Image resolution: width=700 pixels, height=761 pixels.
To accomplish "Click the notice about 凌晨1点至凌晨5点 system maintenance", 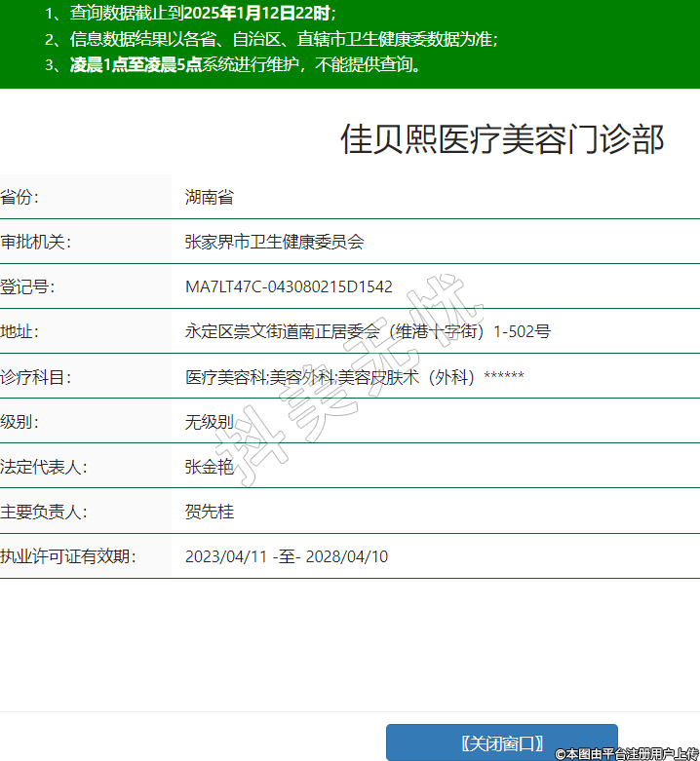I will click(246, 65).
